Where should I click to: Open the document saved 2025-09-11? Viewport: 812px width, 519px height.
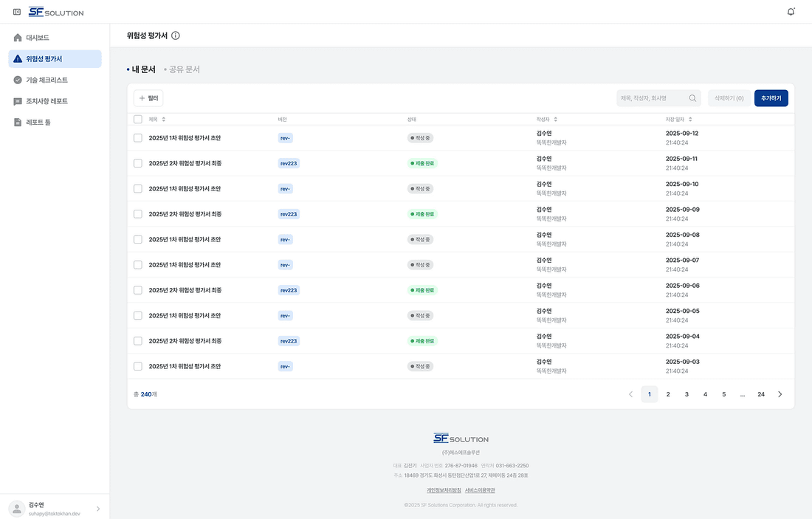(185, 163)
